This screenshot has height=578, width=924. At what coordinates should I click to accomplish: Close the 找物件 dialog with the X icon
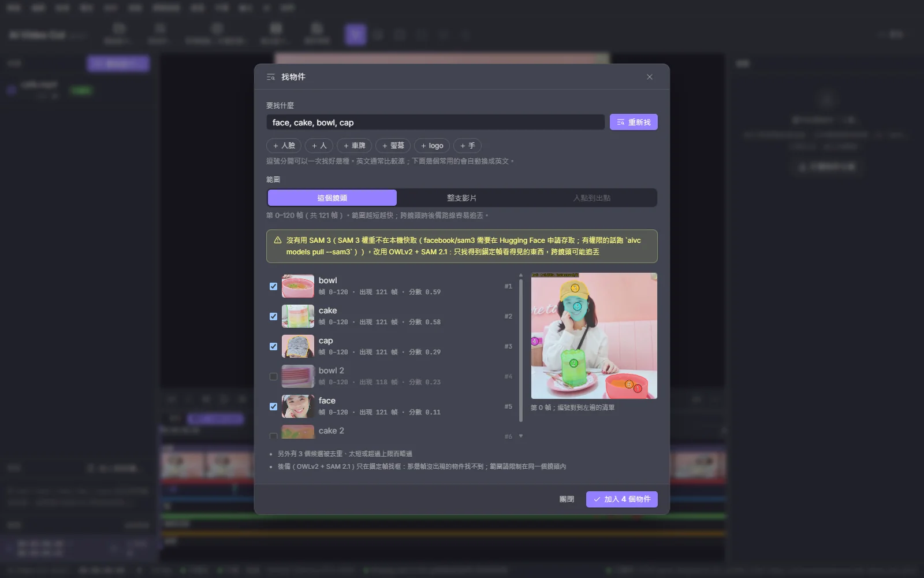pos(650,77)
